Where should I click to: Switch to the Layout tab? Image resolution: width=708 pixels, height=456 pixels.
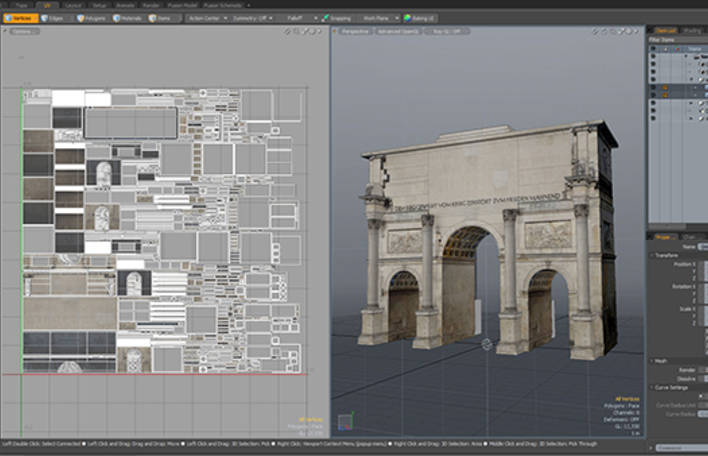[73, 5]
